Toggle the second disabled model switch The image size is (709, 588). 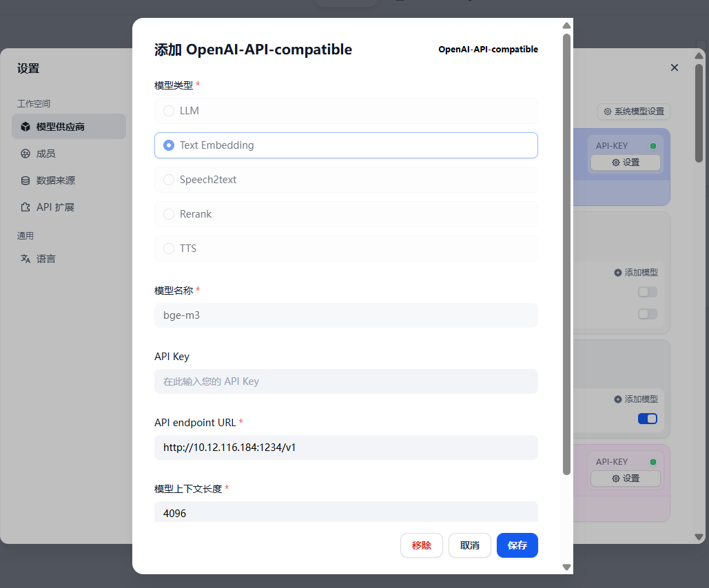pyautogui.click(x=648, y=314)
